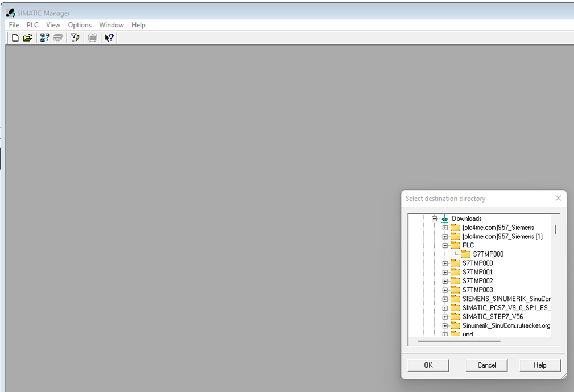
Task: Click the PLC folder icon
Action: coord(455,245)
